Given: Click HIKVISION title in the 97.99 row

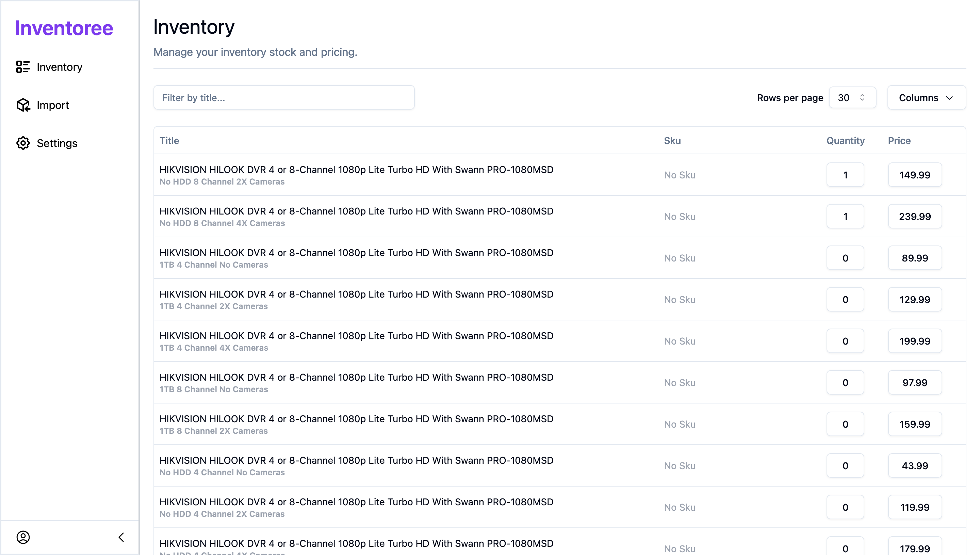Looking at the screenshot, I should pyautogui.click(x=357, y=377).
